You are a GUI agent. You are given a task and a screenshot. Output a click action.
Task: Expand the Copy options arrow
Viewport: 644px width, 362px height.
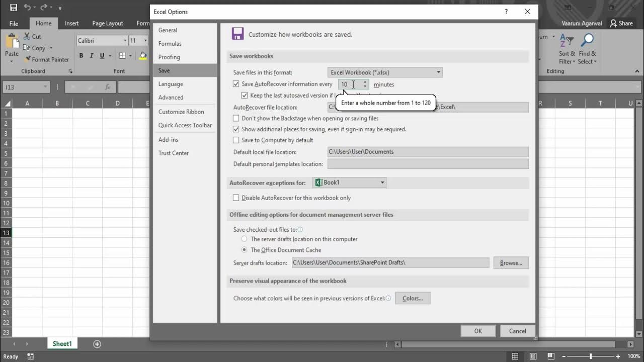point(51,48)
